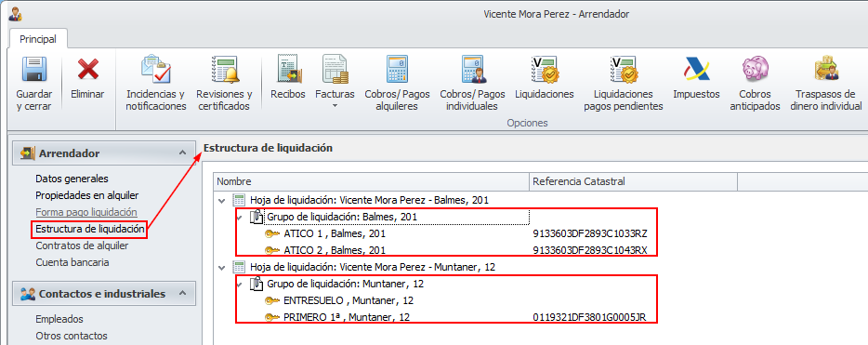Select the Grupo de liquidación: Muntaner, 12 text
Screen dimensions: 868x345
pos(346,284)
